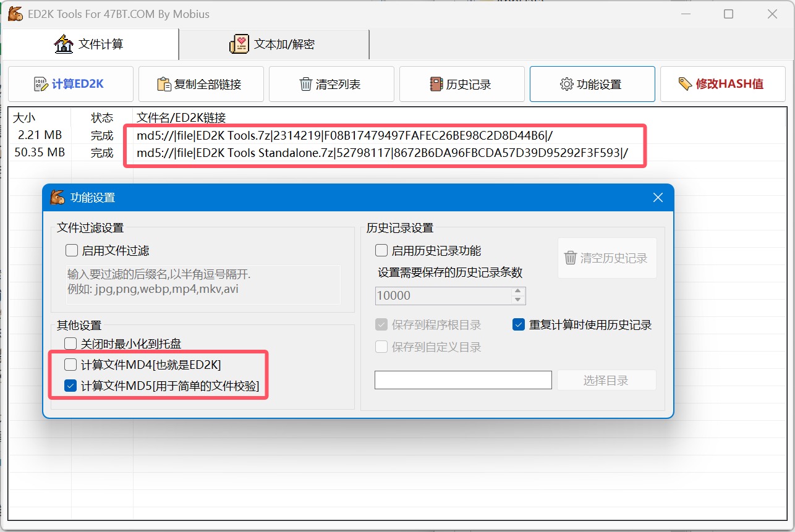Screen dimensions: 795x532
Task: Switch to the 文本加/解密 tab
Action: 274,44
